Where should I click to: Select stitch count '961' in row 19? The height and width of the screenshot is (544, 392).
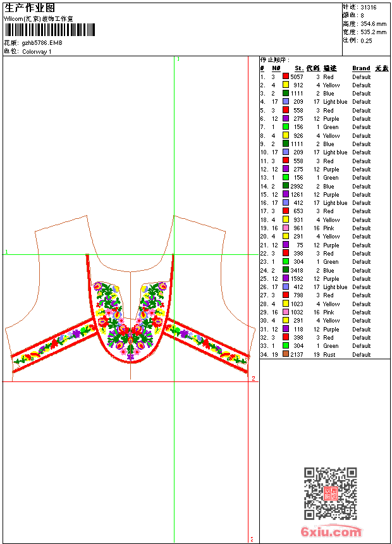(298, 228)
